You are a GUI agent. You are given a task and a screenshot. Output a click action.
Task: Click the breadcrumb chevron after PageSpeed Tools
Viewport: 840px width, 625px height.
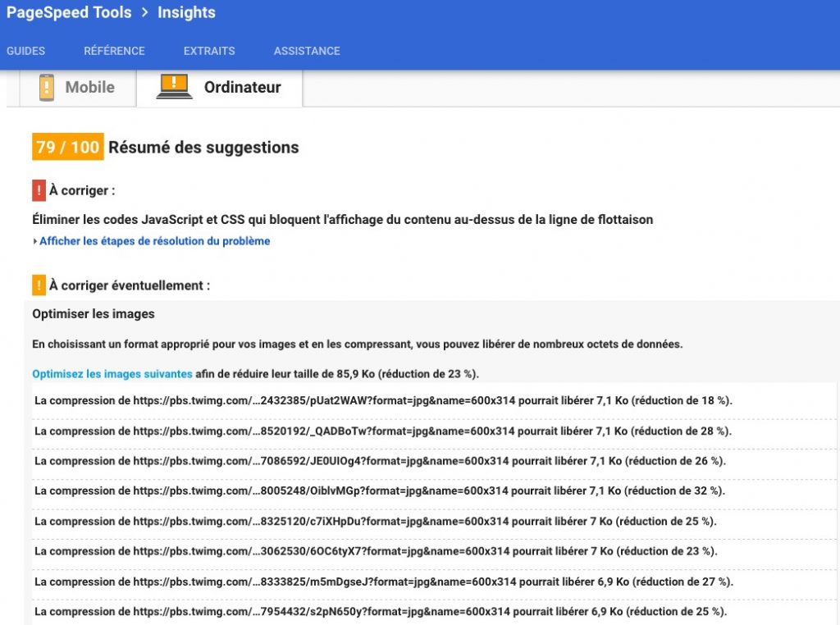tap(144, 13)
